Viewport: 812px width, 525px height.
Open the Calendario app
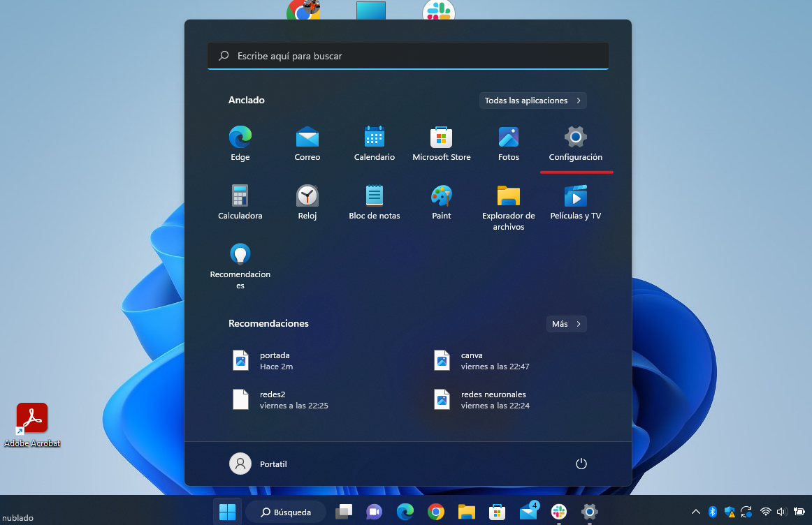click(375, 143)
